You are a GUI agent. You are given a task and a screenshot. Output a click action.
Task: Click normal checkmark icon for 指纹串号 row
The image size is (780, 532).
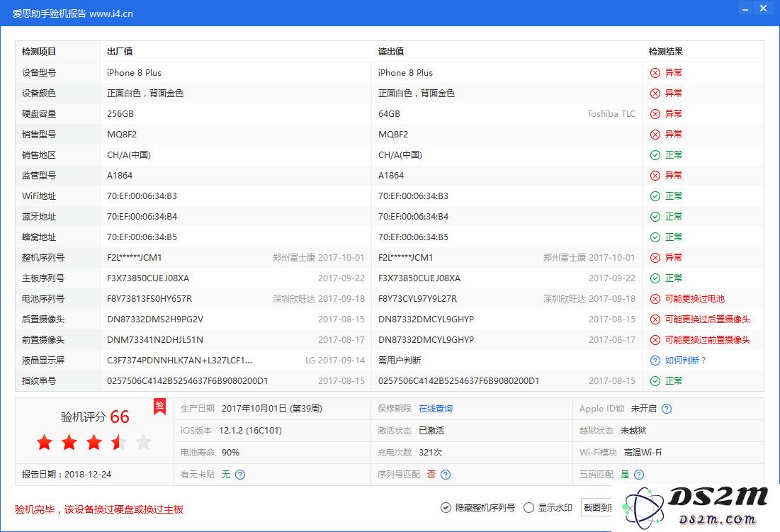tap(655, 381)
